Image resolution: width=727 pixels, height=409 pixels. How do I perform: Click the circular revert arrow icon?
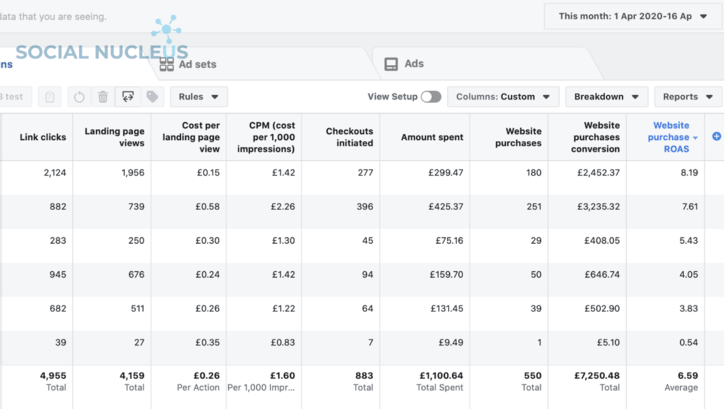(x=79, y=97)
